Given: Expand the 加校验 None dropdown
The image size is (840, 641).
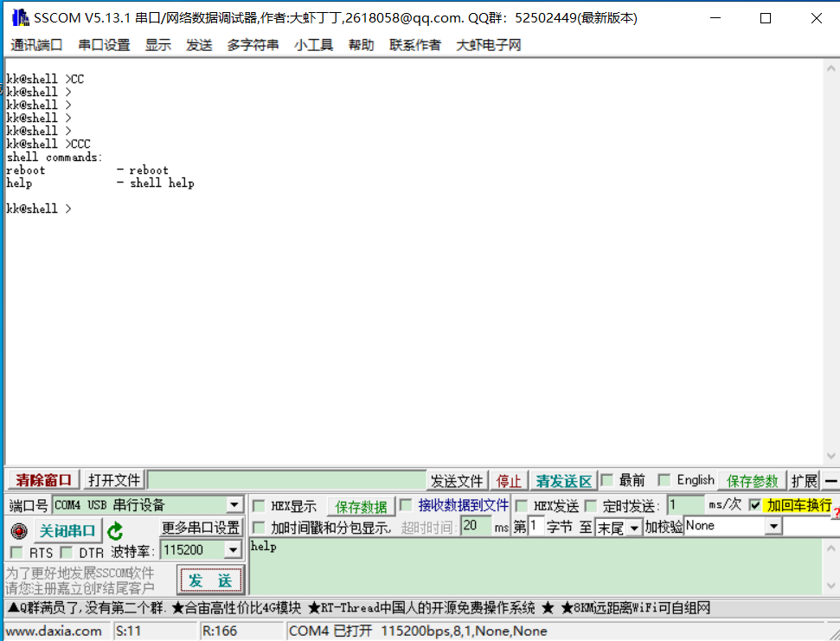Looking at the screenshot, I should 773,527.
